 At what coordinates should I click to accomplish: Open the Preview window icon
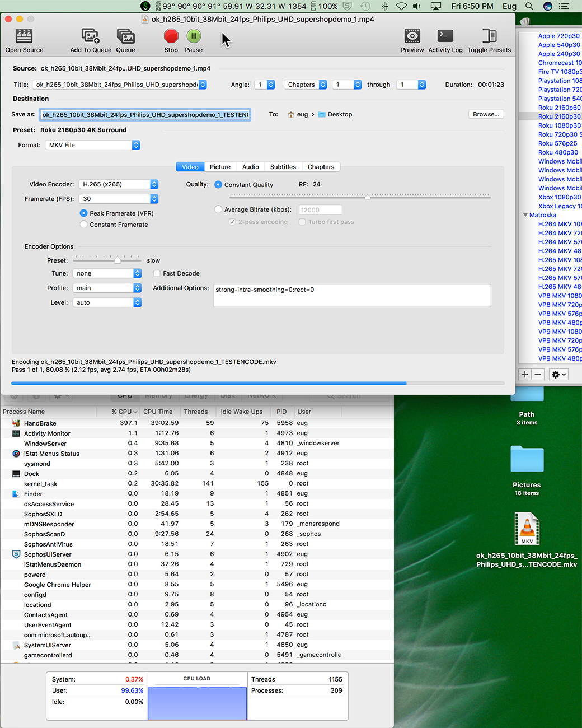click(x=412, y=36)
